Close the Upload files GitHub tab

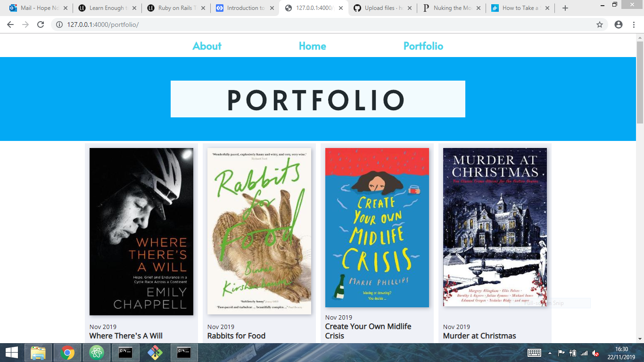click(409, 8)
